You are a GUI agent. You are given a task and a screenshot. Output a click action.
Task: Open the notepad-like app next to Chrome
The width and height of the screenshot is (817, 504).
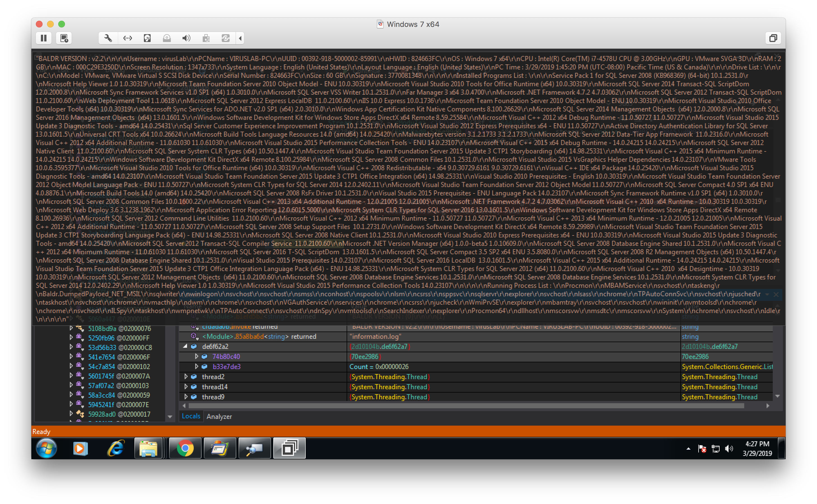(x=220, y=448)
